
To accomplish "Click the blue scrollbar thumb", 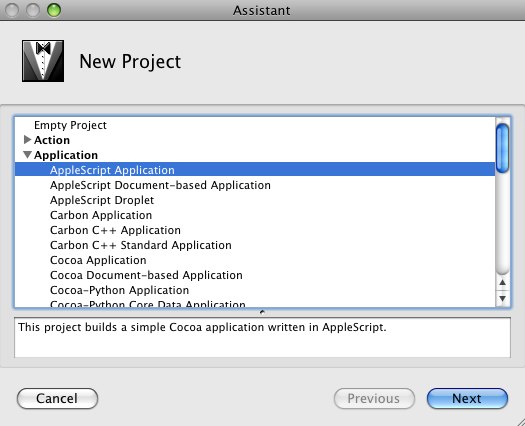I will click(x=502, y=148).
